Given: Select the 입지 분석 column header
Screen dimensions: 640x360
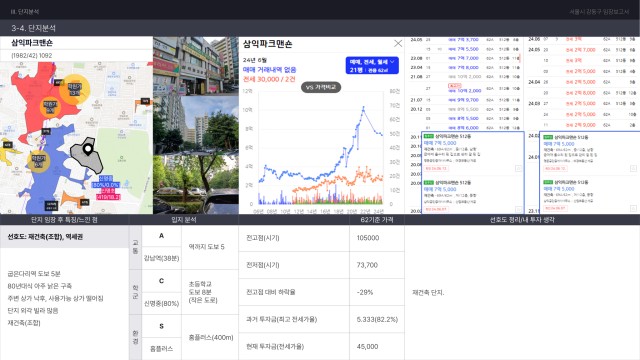Looking at the screenshot, I should [184, 220].
